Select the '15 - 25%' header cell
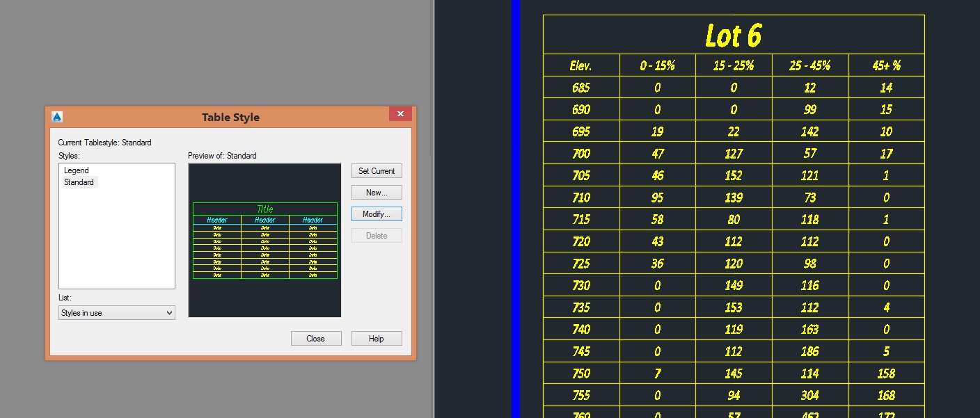The image size is (980, 418). 734,65
